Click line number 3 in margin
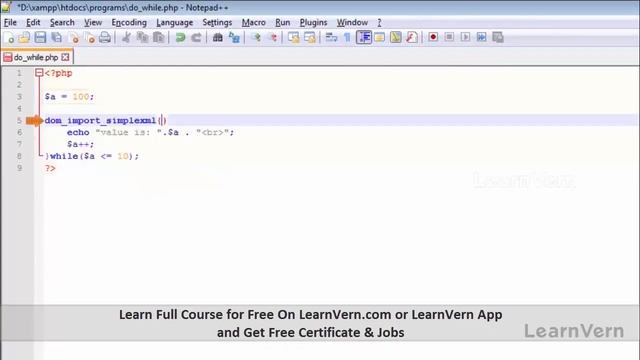 coord(19,97)
